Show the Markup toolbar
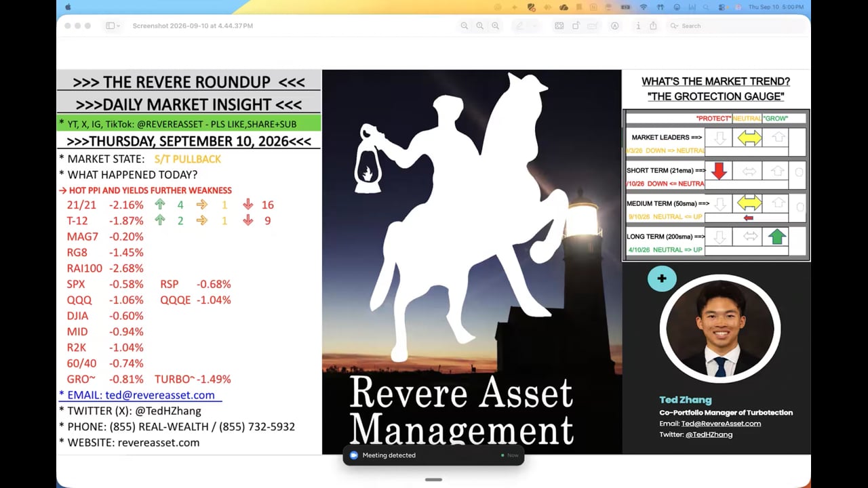Screen dimensions: 868x488 (x=615, y=26)
